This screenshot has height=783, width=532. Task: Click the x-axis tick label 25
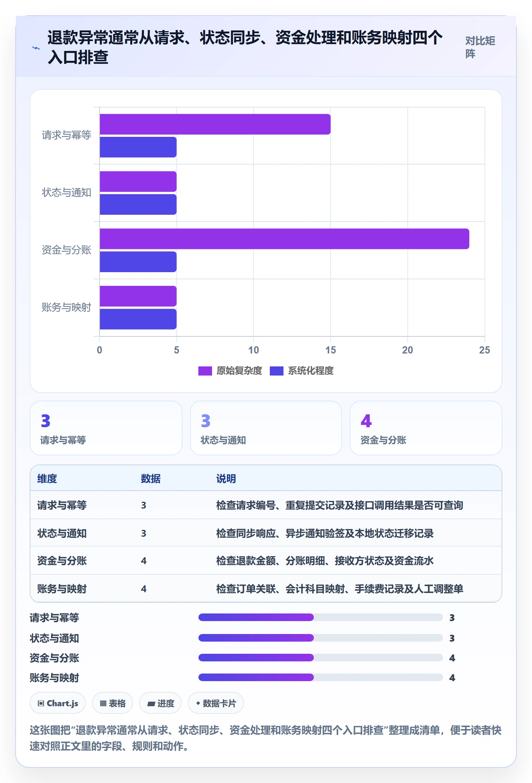tap(484, 350)
